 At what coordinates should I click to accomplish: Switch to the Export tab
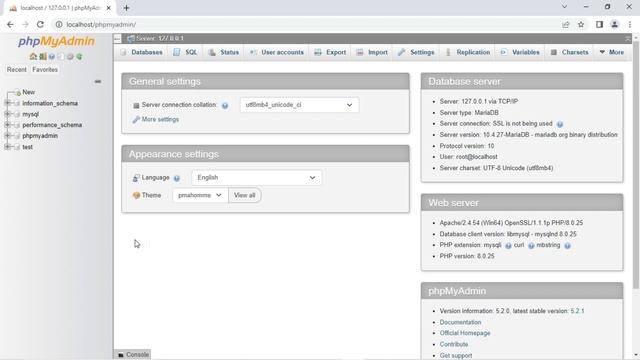click(330, 52)
